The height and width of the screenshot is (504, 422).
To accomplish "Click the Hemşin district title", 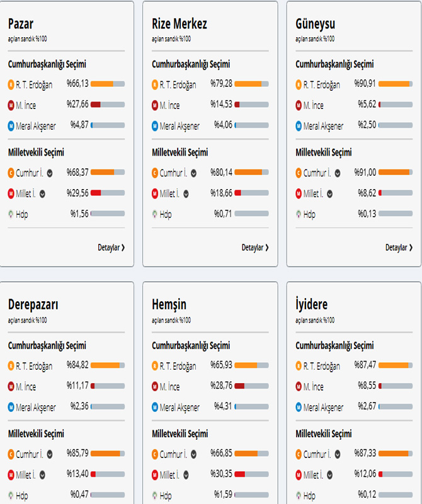I will [x=169, y=305].
